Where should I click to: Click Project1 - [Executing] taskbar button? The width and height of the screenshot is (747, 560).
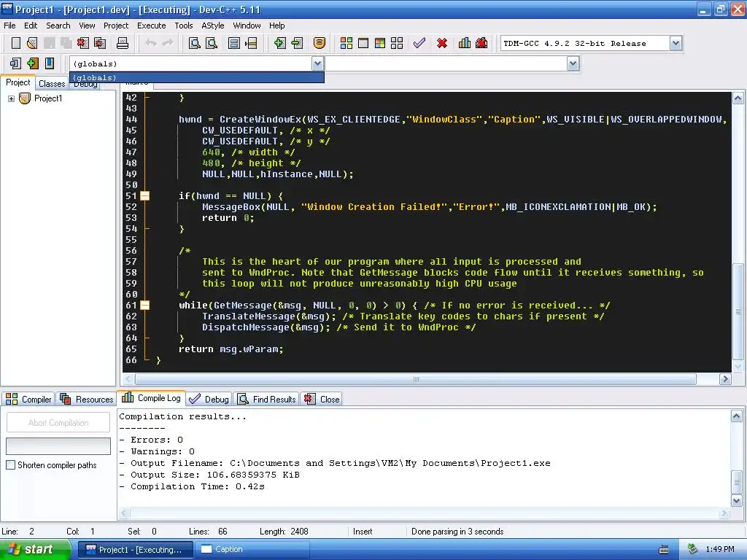tap(135, 550)
